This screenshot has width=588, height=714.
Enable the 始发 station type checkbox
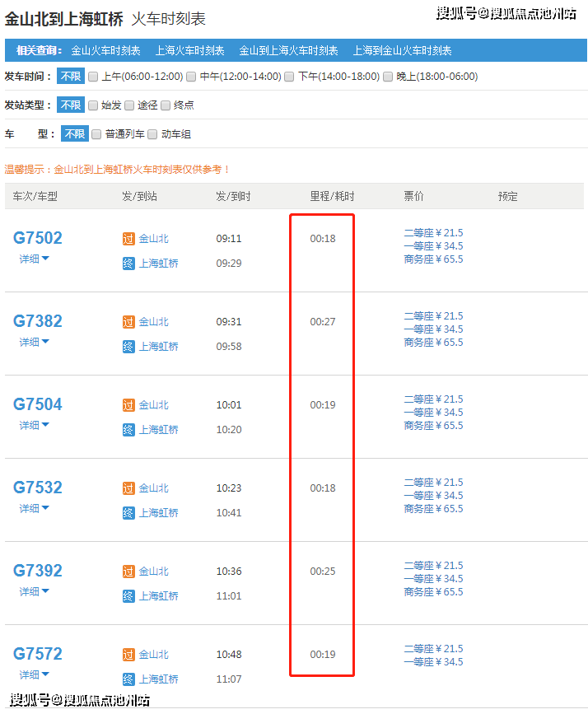click(93, 105)
